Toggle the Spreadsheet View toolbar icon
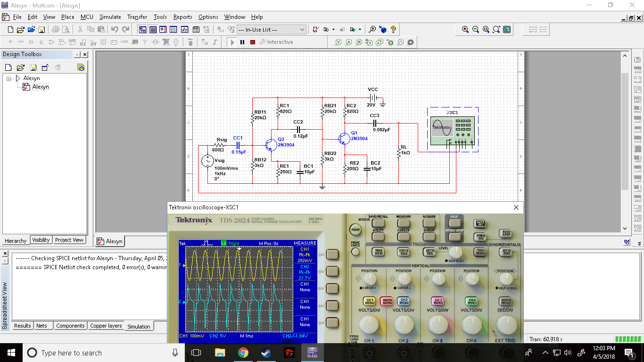Image resolution: width=644 pixels, height=362 pixels. tap(153, 29)
